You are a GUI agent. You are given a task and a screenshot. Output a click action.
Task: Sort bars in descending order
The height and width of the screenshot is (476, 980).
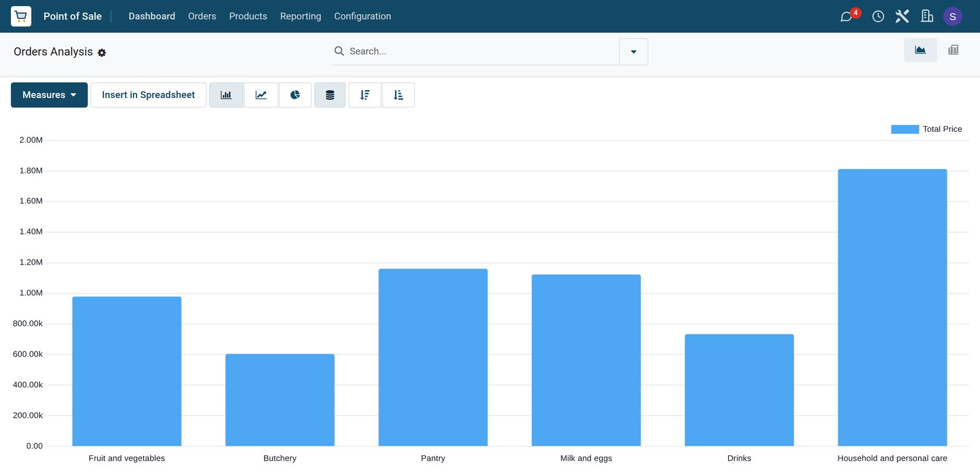coord(365,95)
